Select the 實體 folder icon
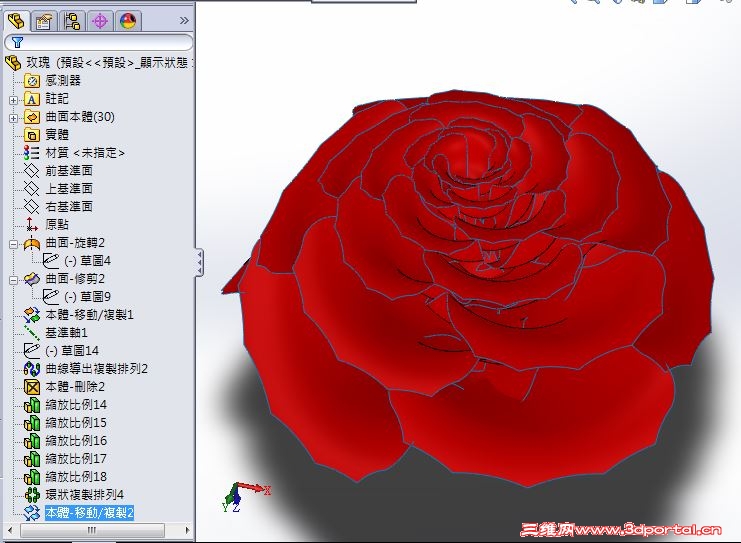The height and width of the screenshot is (543, 741). 32,135
